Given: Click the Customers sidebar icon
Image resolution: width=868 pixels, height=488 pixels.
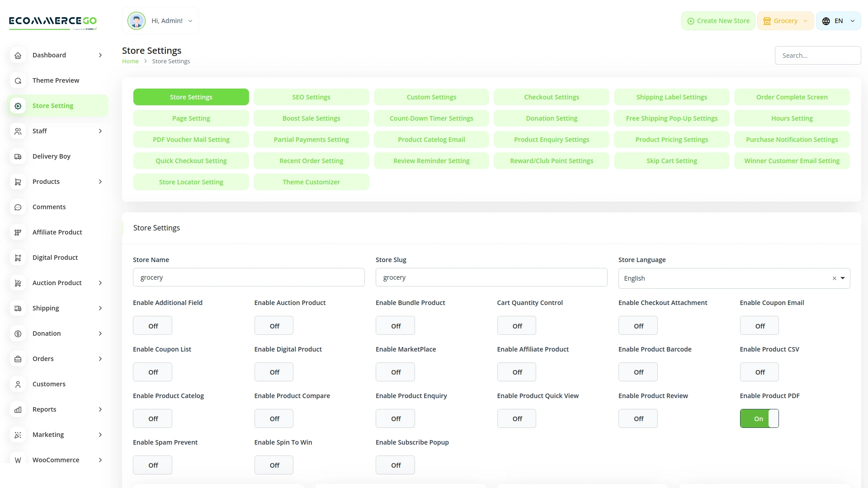Looking at the screenshot, I should [18, 384].
